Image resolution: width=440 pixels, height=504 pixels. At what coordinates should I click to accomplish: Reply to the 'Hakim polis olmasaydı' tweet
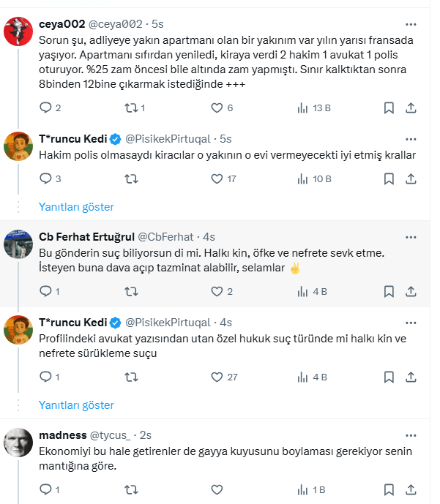point(45,178)
